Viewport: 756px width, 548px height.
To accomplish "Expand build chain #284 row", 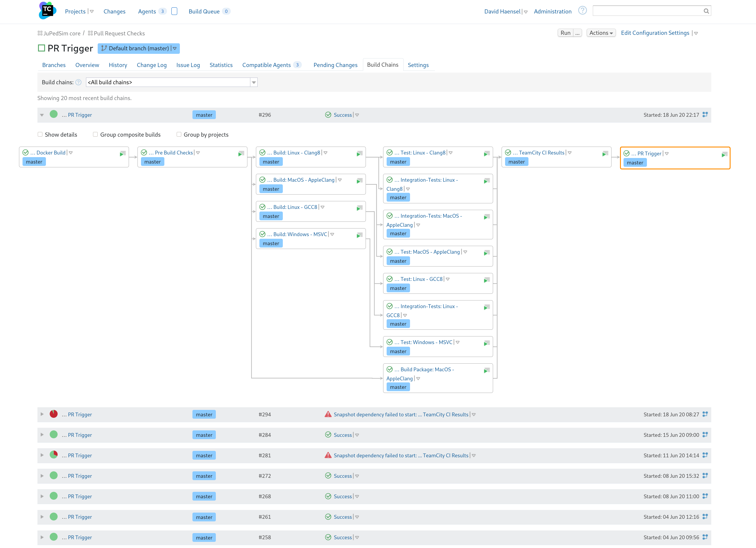I will click(42, 434).
